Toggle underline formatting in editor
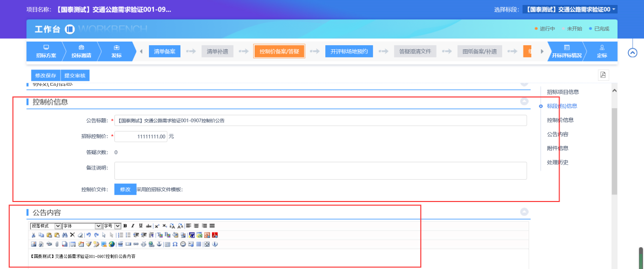Viewport: 644px width, 269px height. pyautogui.click(x=141, y=226)
